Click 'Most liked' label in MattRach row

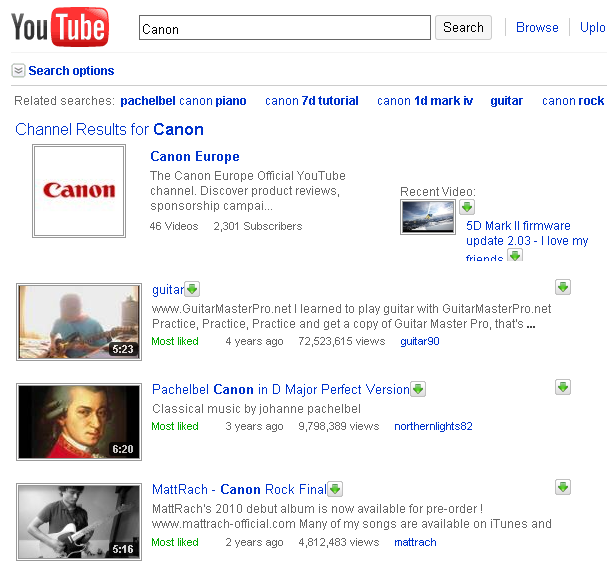[x=175, y=542]
